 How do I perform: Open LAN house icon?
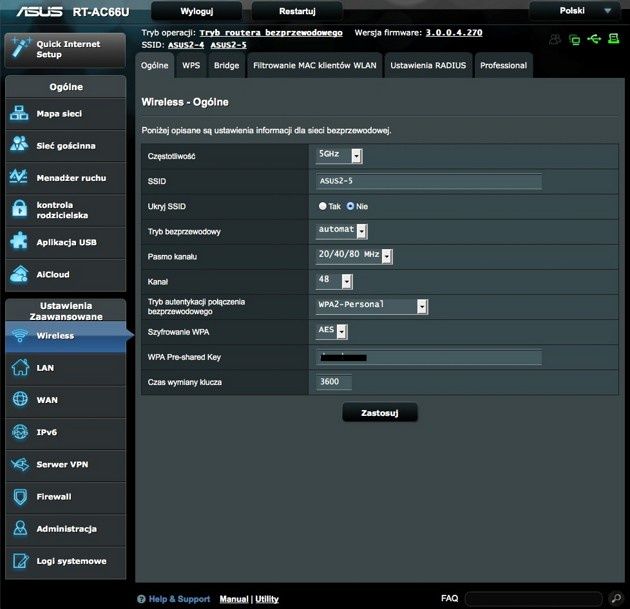click(20, 367)
